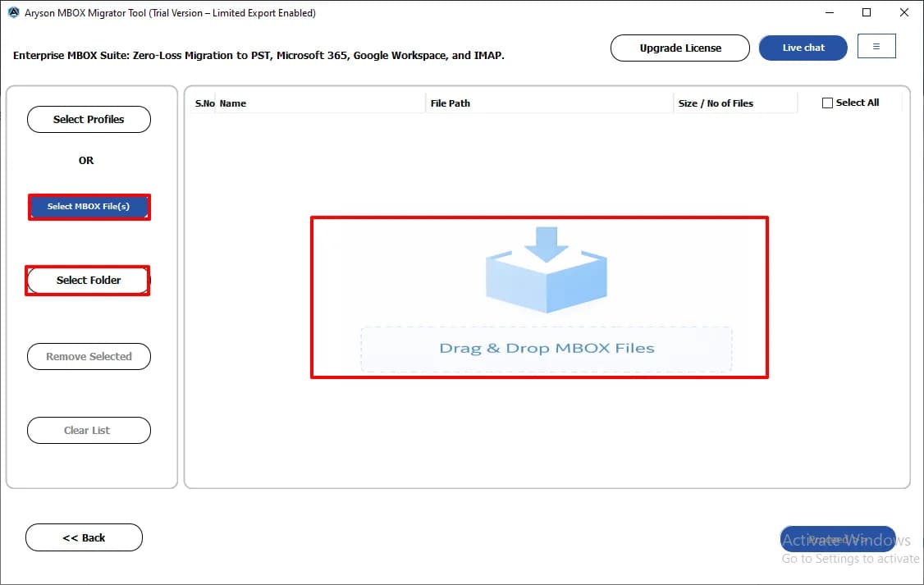Open the hamburger menu icon
924x585 pixels.
(x=876, y=47)
